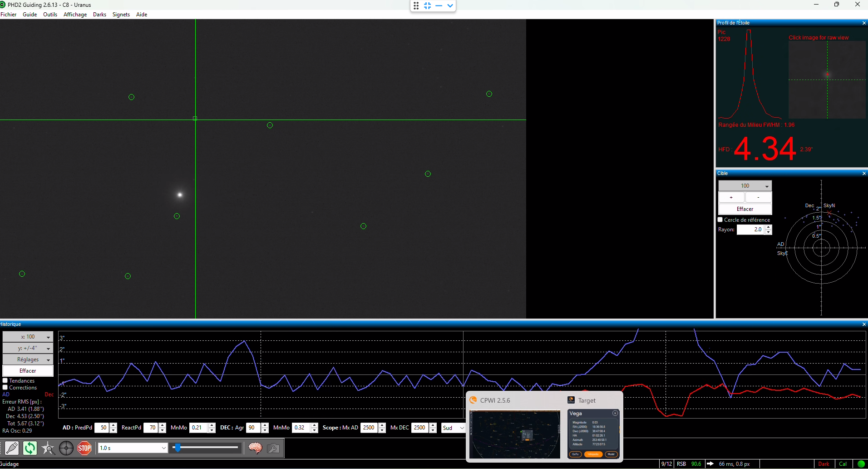Open the Fichier menu
Image resolution: width=868 pixels, height=469 pixels.
pos(9,15)
